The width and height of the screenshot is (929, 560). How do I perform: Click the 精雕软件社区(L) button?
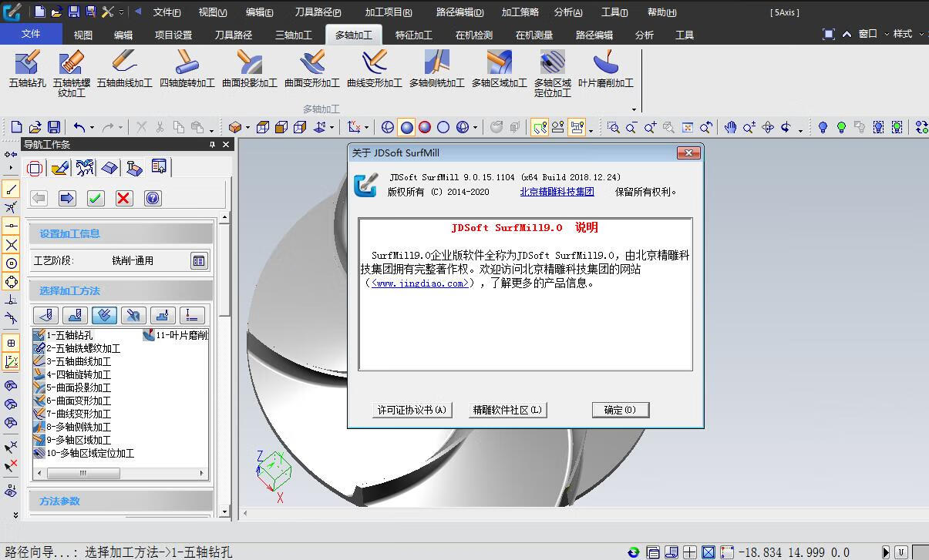(507, 410)
